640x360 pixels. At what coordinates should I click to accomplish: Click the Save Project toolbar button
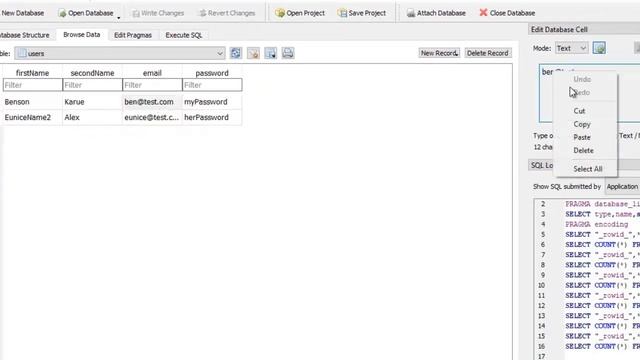tap(362, 13)
